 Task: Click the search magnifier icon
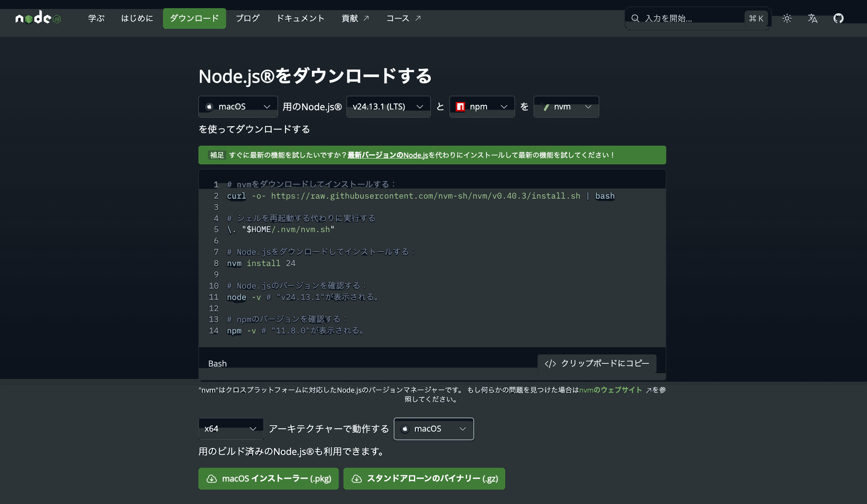point(635,18)
